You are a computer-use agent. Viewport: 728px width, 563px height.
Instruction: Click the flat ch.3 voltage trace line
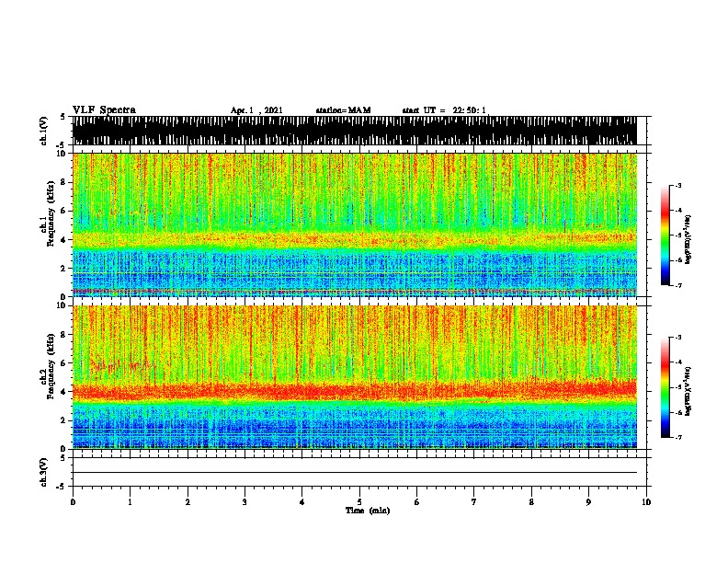[354, 473]
